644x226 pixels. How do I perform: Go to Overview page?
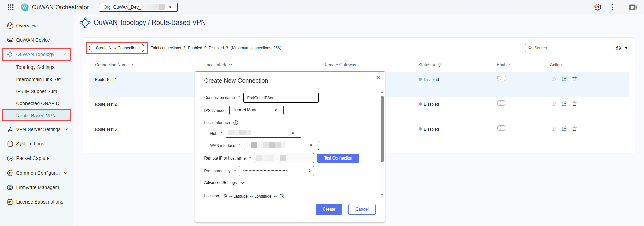tap(26, 26)
